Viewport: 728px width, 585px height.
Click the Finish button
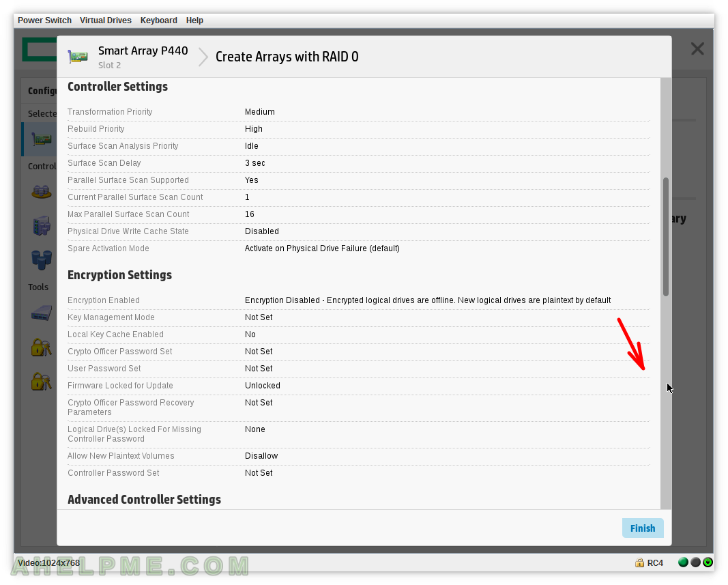pyautogui.click(x=643, y=528)
